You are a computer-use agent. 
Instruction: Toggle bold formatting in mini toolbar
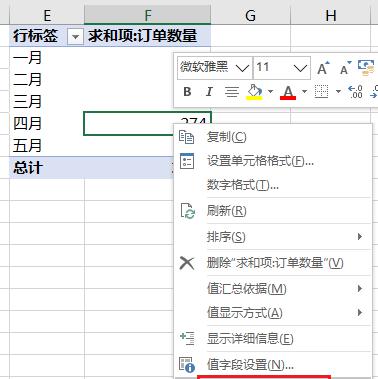187,91
